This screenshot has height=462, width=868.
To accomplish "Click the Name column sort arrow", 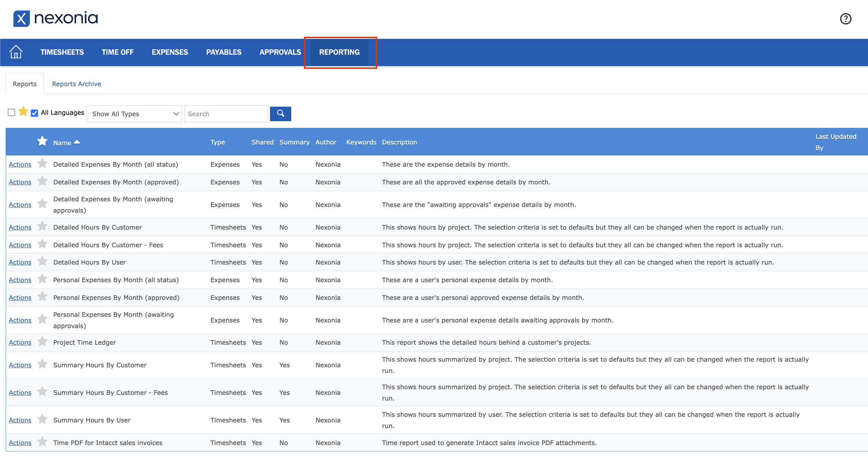I will [x=77, y=142].
